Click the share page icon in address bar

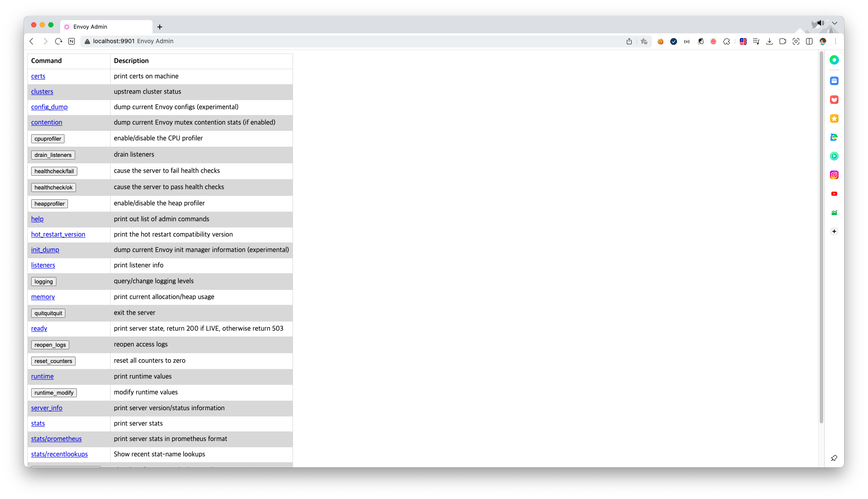coord(629,41)
